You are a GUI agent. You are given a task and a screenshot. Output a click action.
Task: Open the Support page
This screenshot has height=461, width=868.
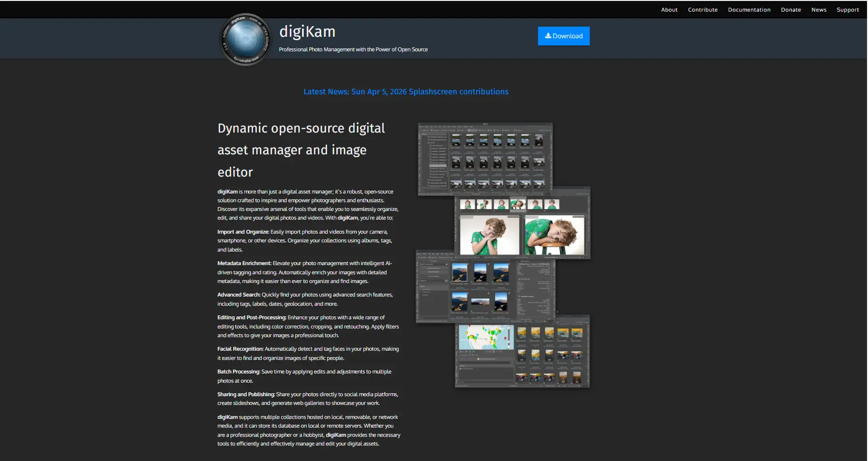(x=848, y=10)
